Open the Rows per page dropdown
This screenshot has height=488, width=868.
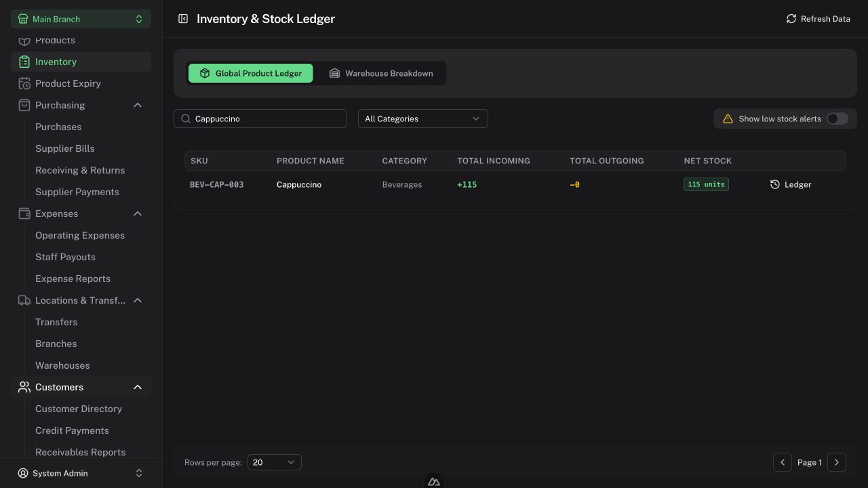click(275, 462)
